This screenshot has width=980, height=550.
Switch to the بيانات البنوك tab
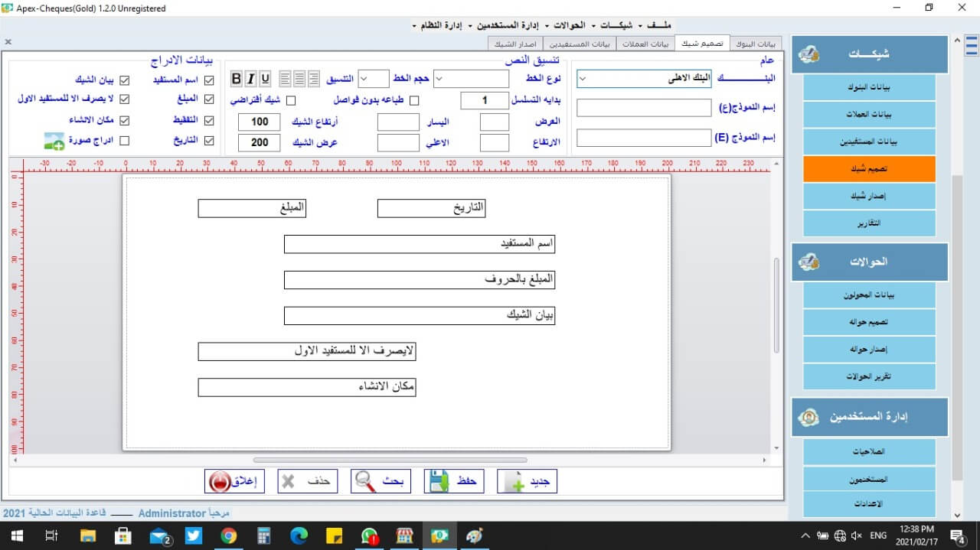point(756,44)
